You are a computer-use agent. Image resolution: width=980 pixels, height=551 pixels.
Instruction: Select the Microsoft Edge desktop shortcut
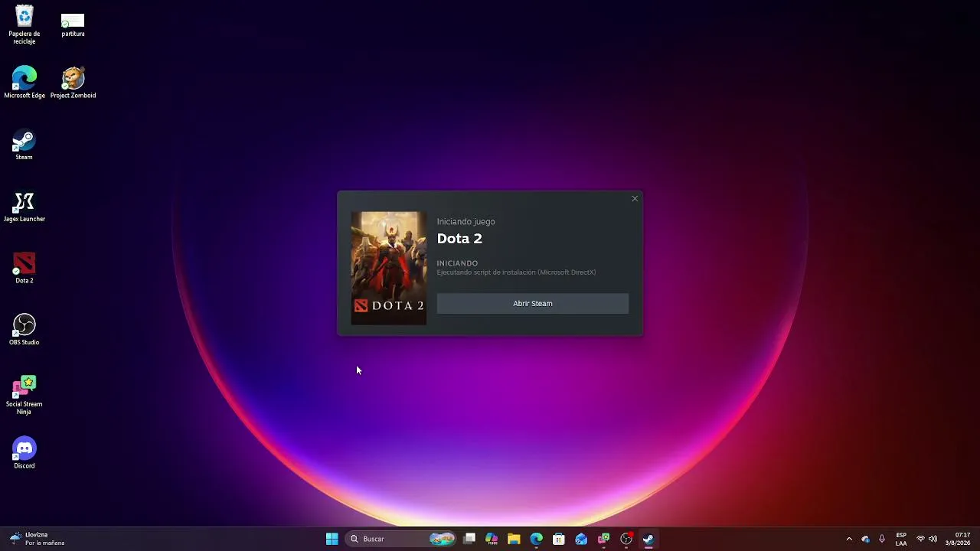24,83
